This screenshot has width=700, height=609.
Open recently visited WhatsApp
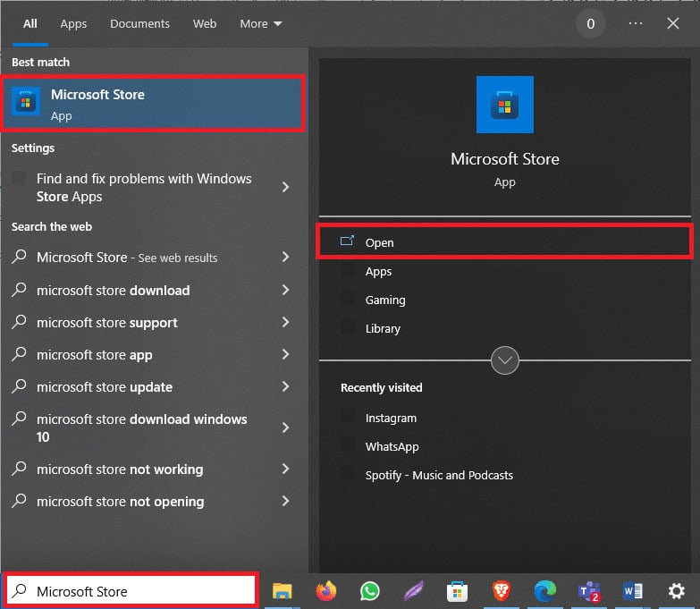(505, 446)
